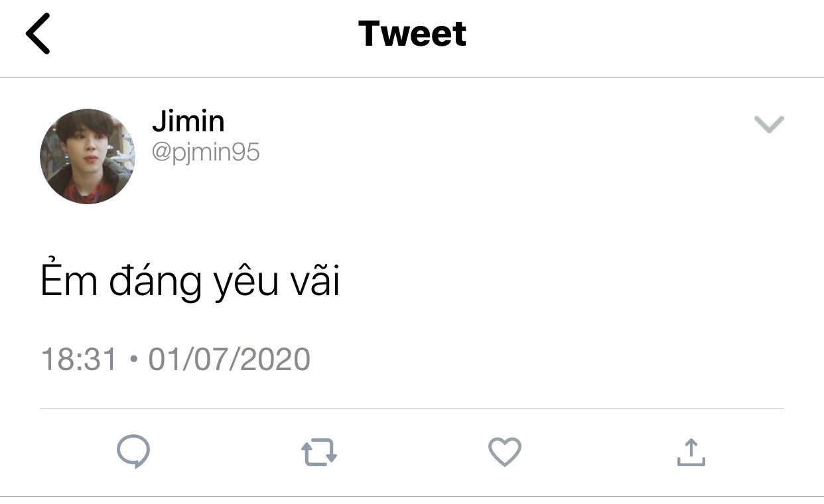Open the tweet options chevron menu
824x504 pixels.
point(770,124)
